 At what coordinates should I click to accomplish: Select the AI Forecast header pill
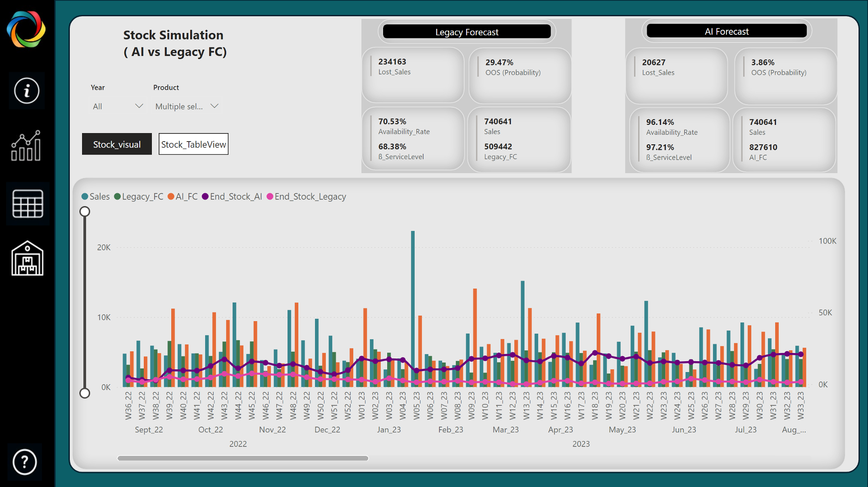pyautogui.click(x=726, y=31)
